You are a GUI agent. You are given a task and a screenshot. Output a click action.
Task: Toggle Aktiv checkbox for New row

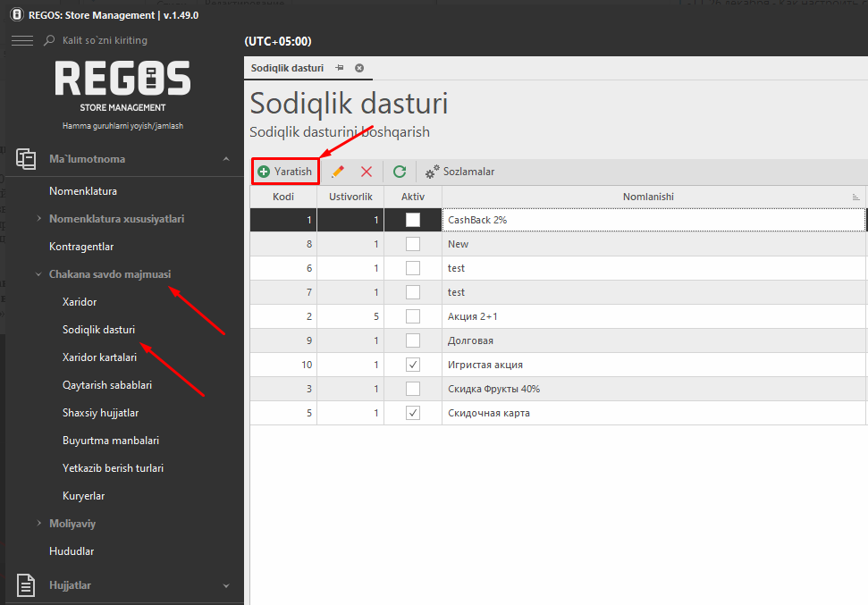tap(413, 244)
